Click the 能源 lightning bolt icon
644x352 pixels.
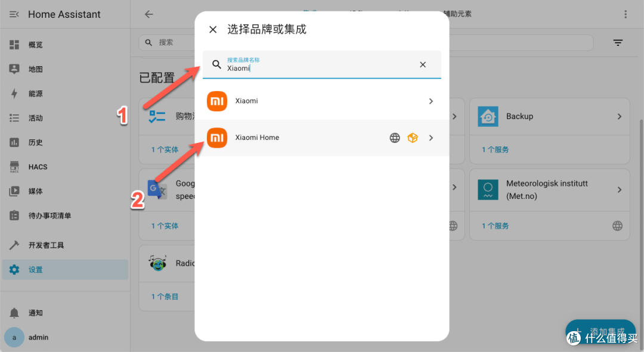click(14, 94)
